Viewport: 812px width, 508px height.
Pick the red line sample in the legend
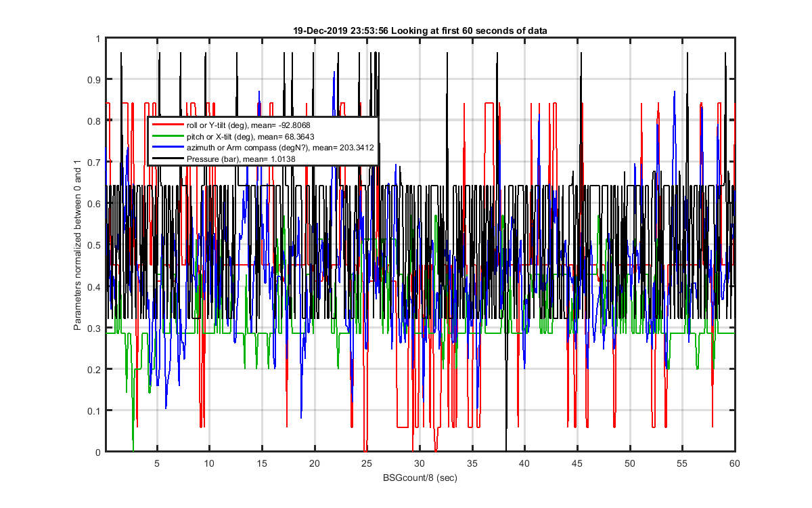click(167, 125)
